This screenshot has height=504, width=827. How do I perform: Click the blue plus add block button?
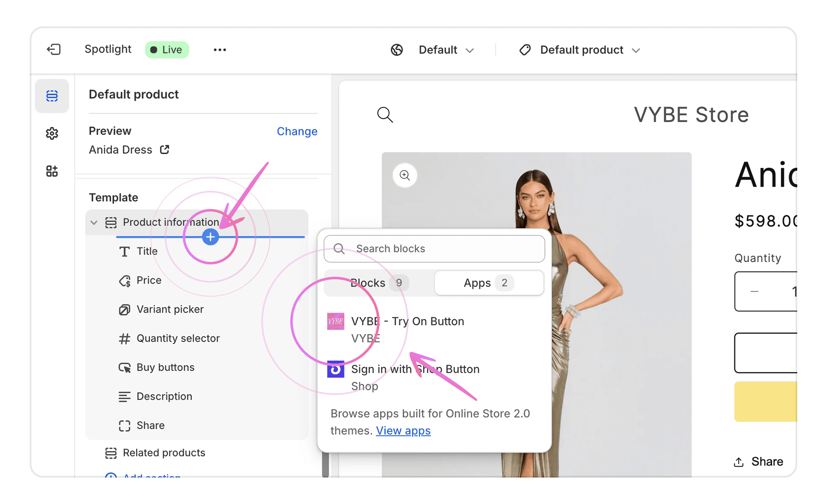[210, 237]
